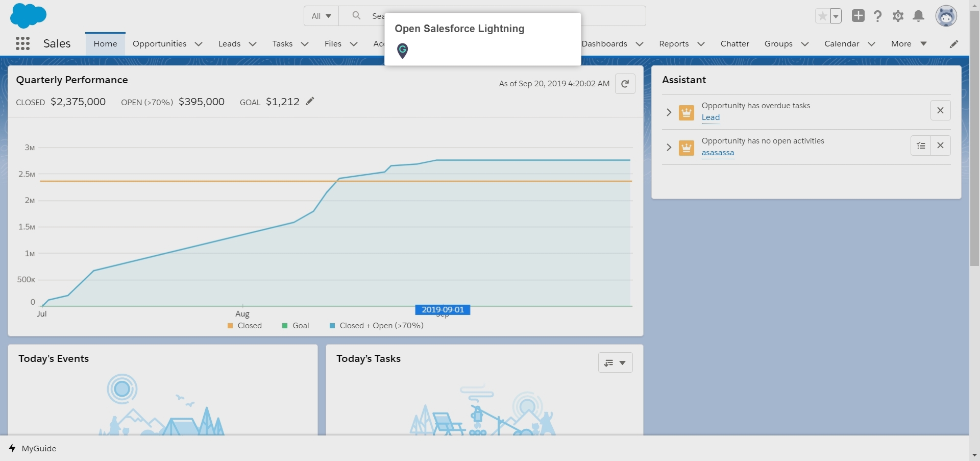Image resolution: width=980 pixels, height=461 pixels.
Task: Refresh the Quarterly Performance chart
Action: [x=625, y=84]
